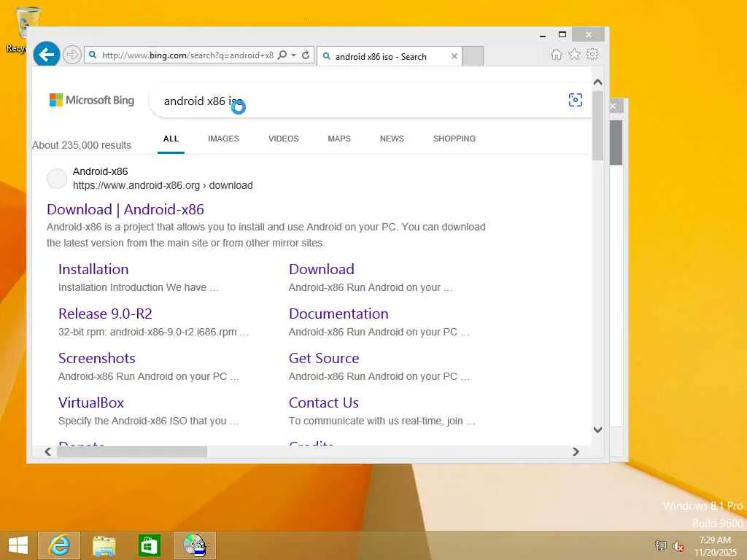Open Favorites star icon
Image resolution: width=747 pixels, height=560 pixels.
click(x=575, y=54)
